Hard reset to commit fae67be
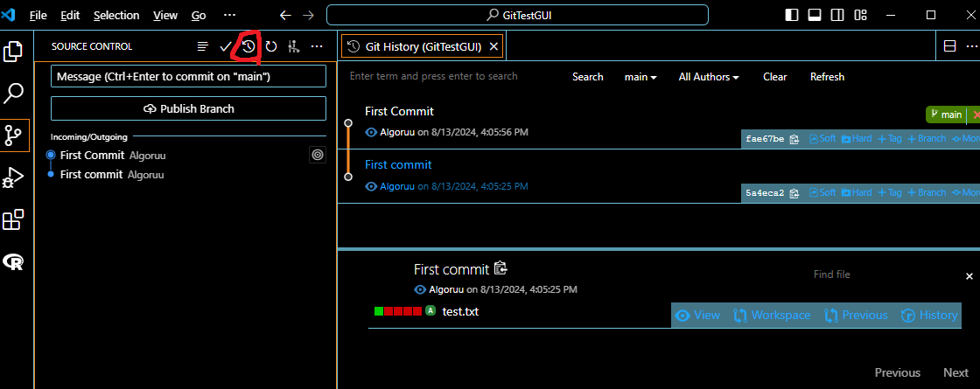980x389 pixels. point(857,139)
